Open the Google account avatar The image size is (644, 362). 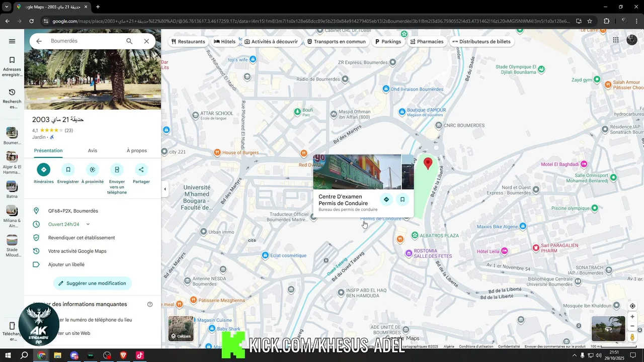point(632,40)
